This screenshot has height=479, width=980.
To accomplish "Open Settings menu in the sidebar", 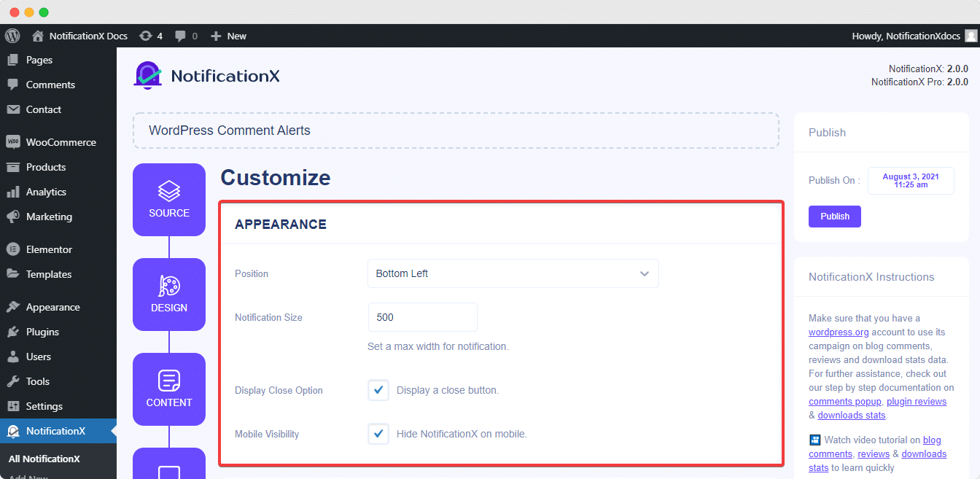I will (x=58, y=406).
